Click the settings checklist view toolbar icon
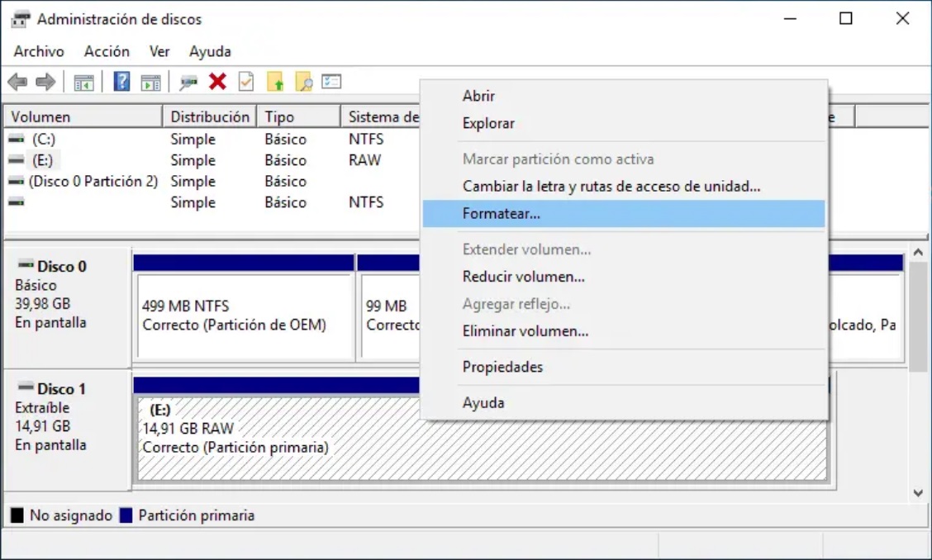This screenshot has width=932, height=560. [x=331, y=82]
